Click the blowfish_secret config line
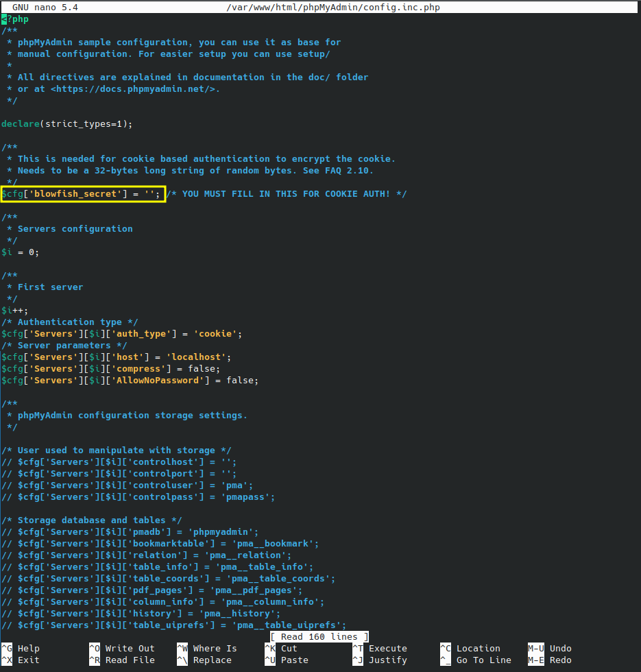The height and width of the screenshot is (672, 641). (x=81, y=193)
